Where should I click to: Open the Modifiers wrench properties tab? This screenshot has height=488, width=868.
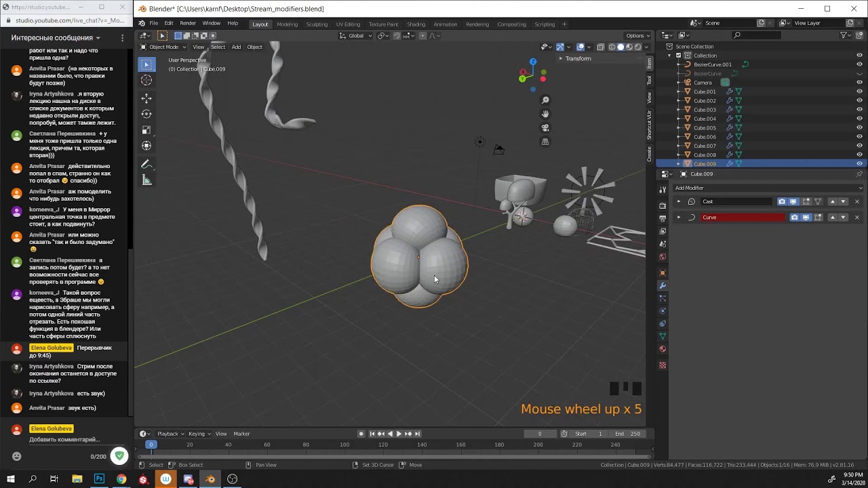[663, 285]
